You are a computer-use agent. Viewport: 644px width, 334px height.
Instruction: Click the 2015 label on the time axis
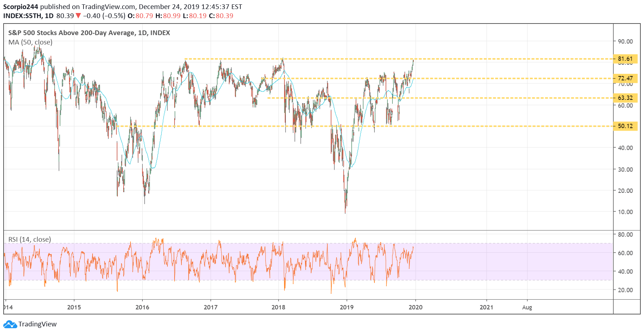(x=74, y=307)
